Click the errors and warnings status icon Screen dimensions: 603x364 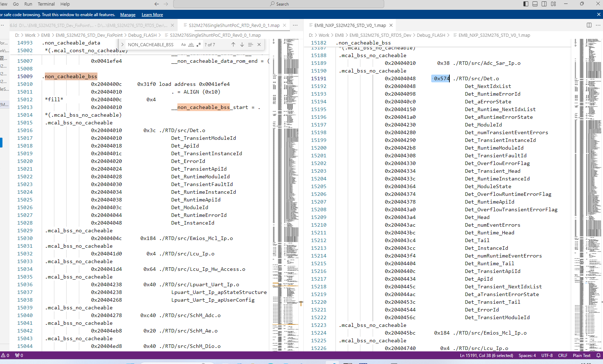(x=6, y=355)
